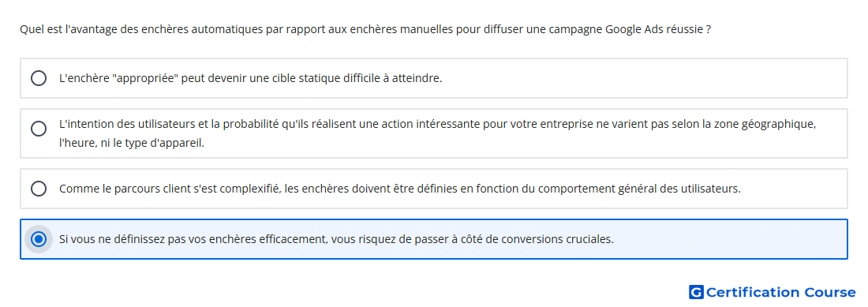
Task: Click blank area of the blue highlighted answer card
Action: (731, 239)
